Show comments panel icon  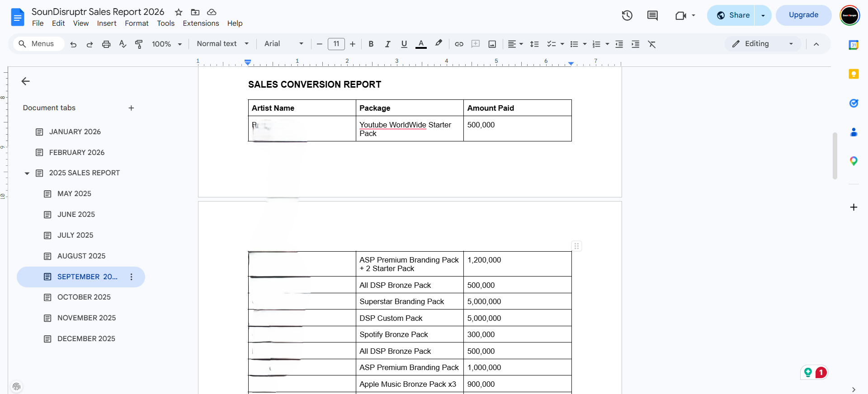(x=652, y=15)
